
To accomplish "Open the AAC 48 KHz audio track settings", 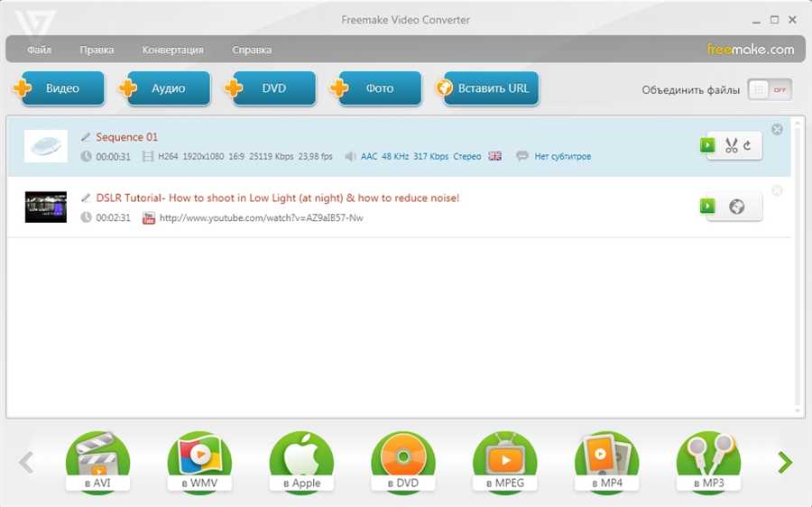I will pos(420,156).
